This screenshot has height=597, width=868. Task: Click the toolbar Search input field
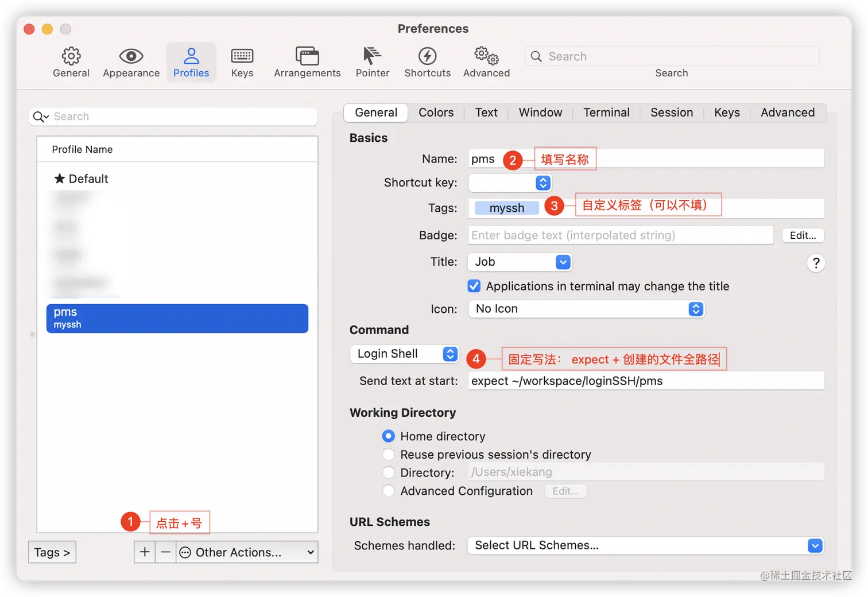[672, 56]
